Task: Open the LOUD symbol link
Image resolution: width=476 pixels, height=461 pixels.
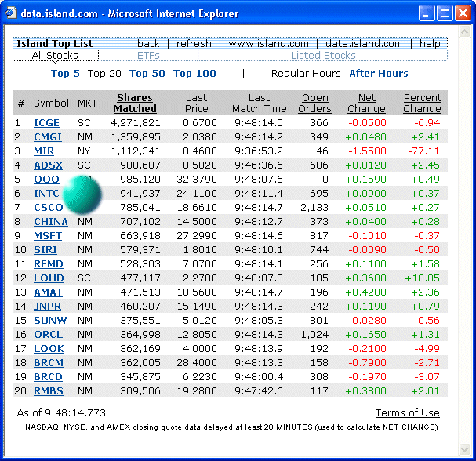Action: [x=49, y=278]
